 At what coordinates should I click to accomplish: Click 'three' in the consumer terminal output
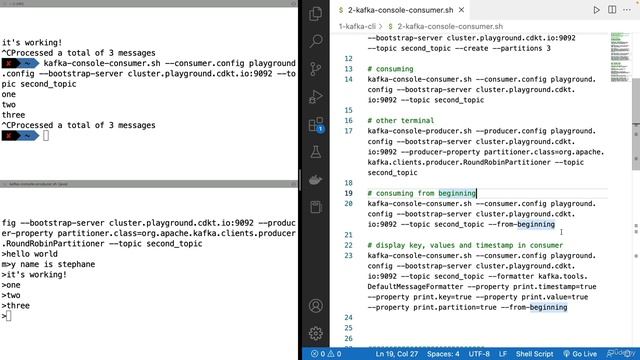point(13,115)
